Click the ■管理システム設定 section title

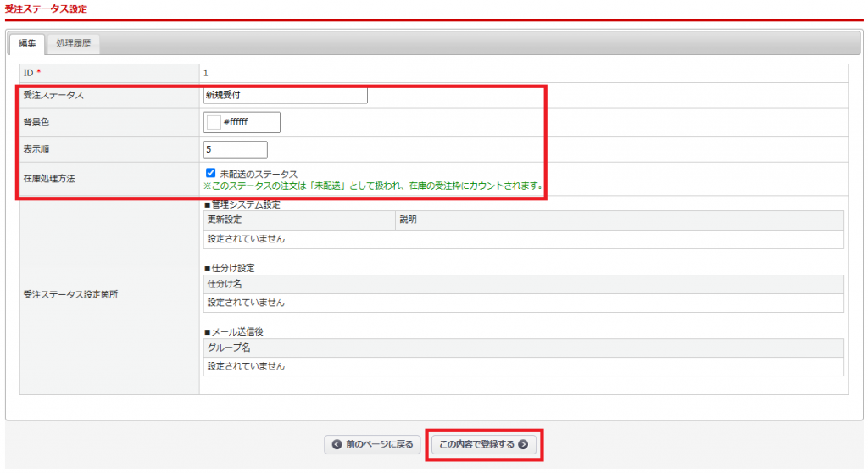pos(242,204)
